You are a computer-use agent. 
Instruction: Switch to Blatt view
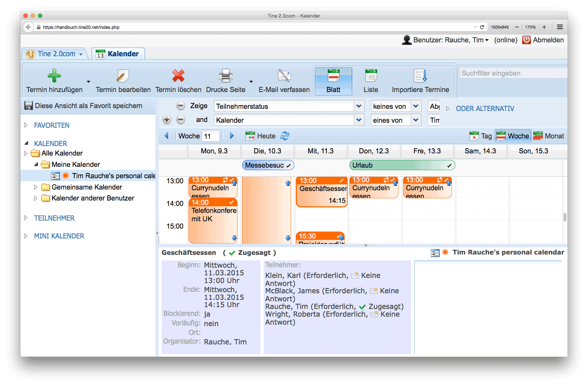(x=333, y=81)
